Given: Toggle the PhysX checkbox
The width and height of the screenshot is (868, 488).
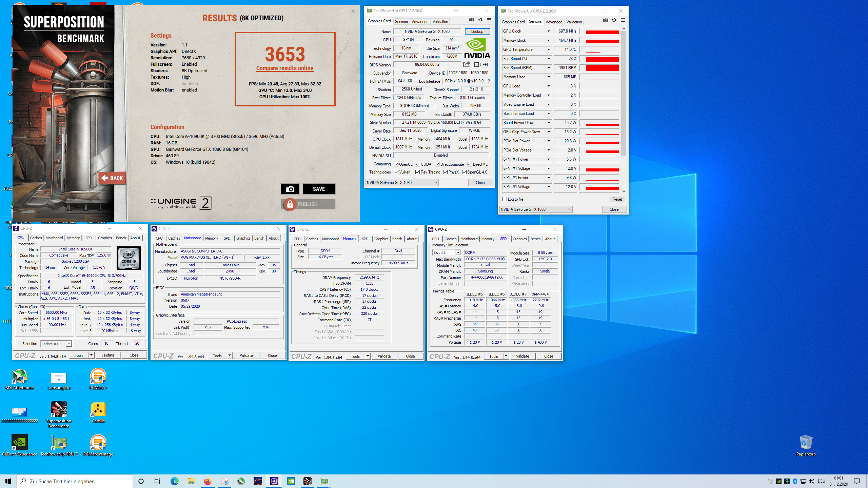Looking at the screenshot, I should coord(445,172).
